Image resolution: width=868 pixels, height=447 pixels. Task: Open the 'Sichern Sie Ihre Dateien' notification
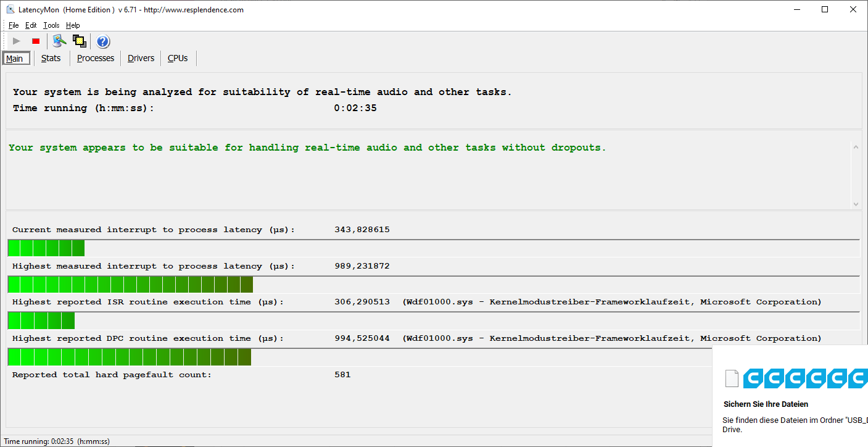(x=766, y=404)
